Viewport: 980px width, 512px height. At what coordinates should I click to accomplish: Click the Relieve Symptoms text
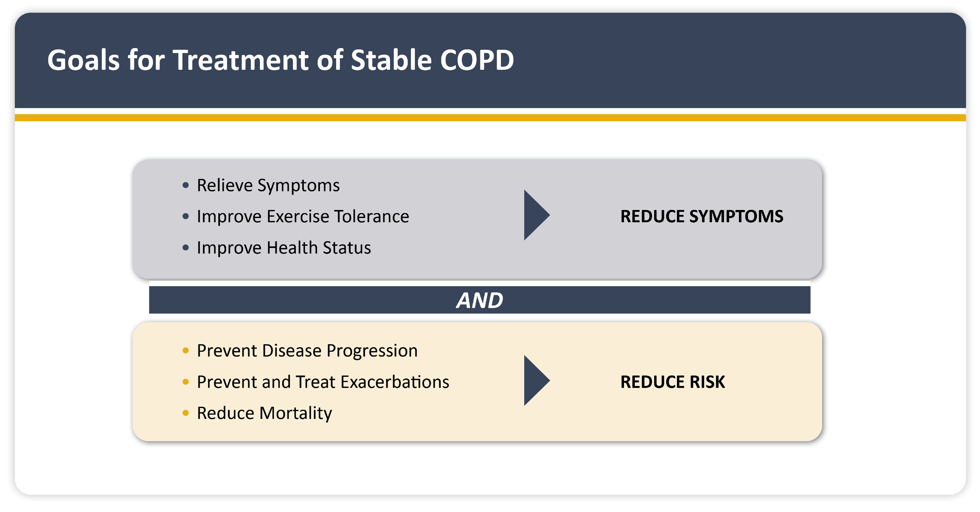tap(268, 186)
